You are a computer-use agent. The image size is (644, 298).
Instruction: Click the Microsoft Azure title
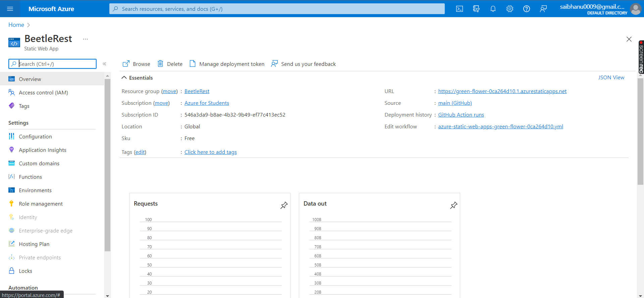[51, 9]
